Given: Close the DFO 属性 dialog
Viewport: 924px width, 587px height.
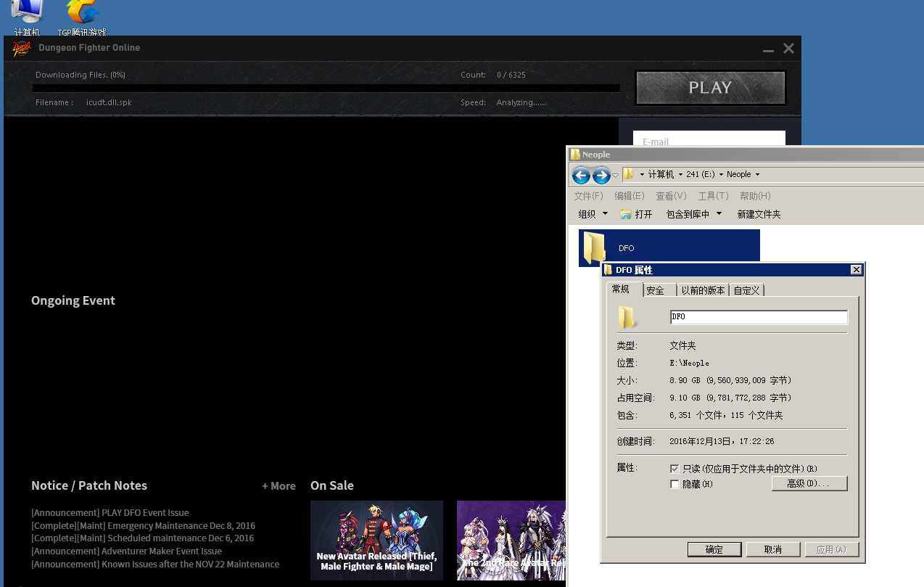Looking at the screenshot, I should (x=856, y=270).
